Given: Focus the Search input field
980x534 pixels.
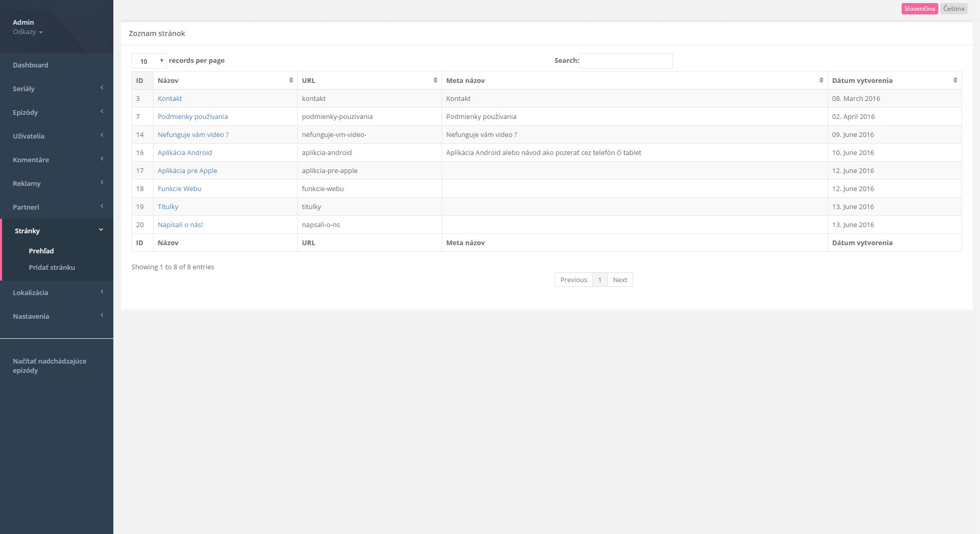Looking at the screenshot, I should point(626,61).
